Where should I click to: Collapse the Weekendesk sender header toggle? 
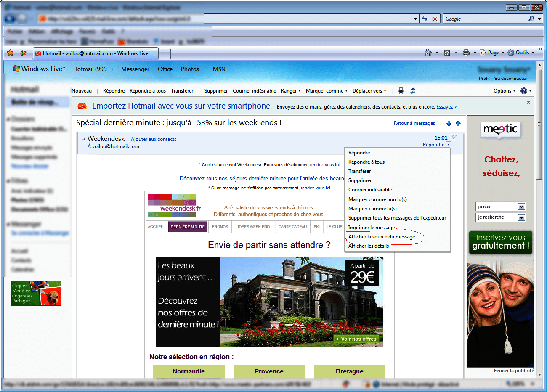(x=83, y=139)
